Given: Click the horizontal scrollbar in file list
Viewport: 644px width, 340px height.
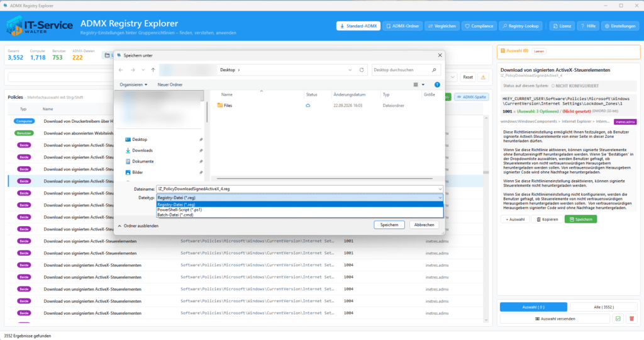Looking at the screenshot, I should click(325, 178).
